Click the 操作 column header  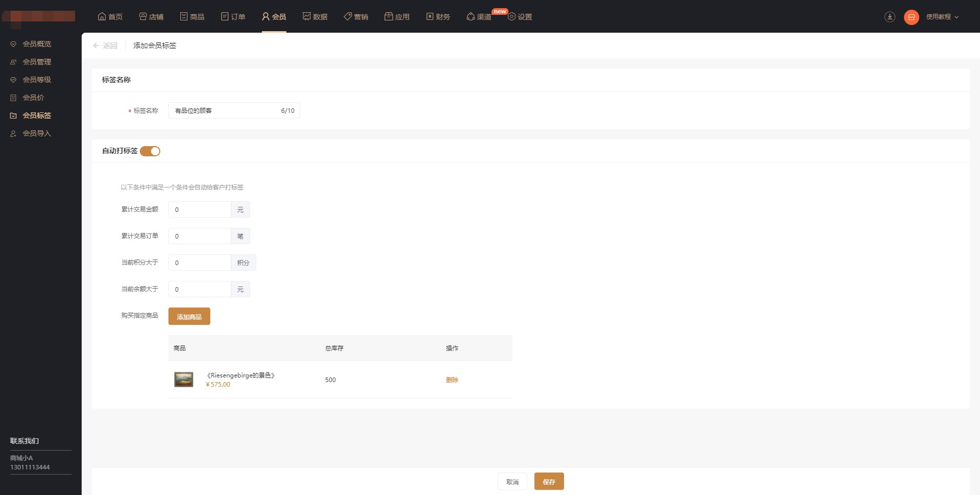point(452,348)
